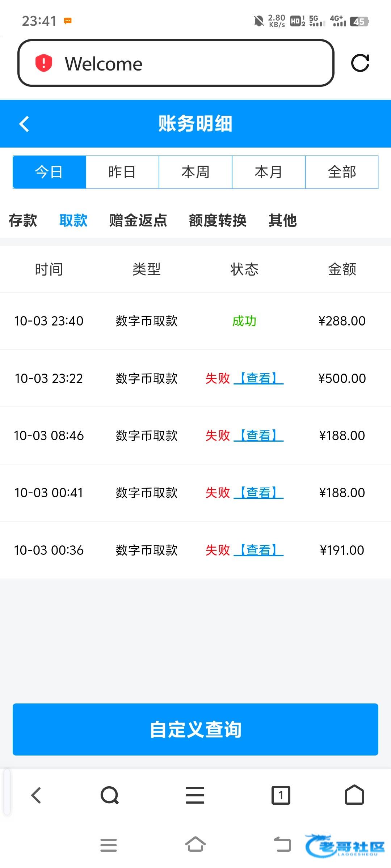View failure details for ¥500.00 withdrawal

pyautogui.click(x=258, y=379)
